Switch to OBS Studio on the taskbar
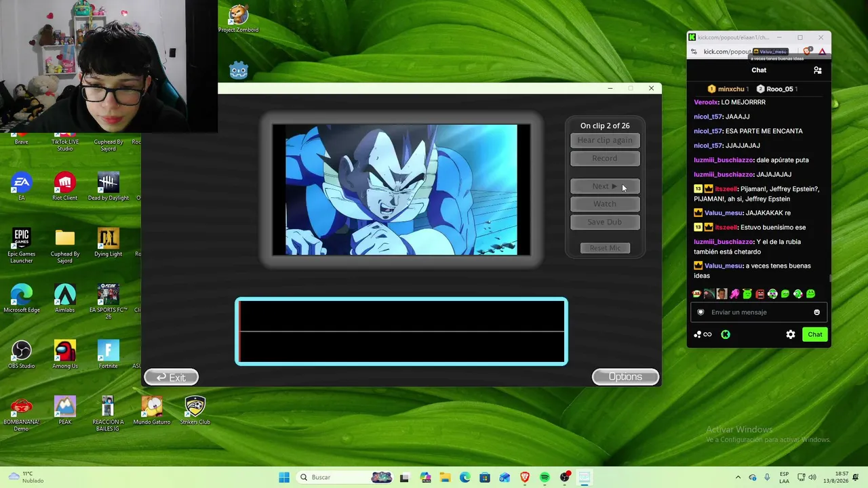 (x=565, y=477)
